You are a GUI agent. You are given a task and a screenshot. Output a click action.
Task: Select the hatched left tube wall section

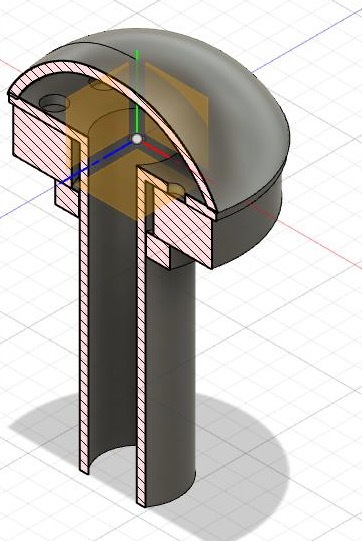(84, 311)
